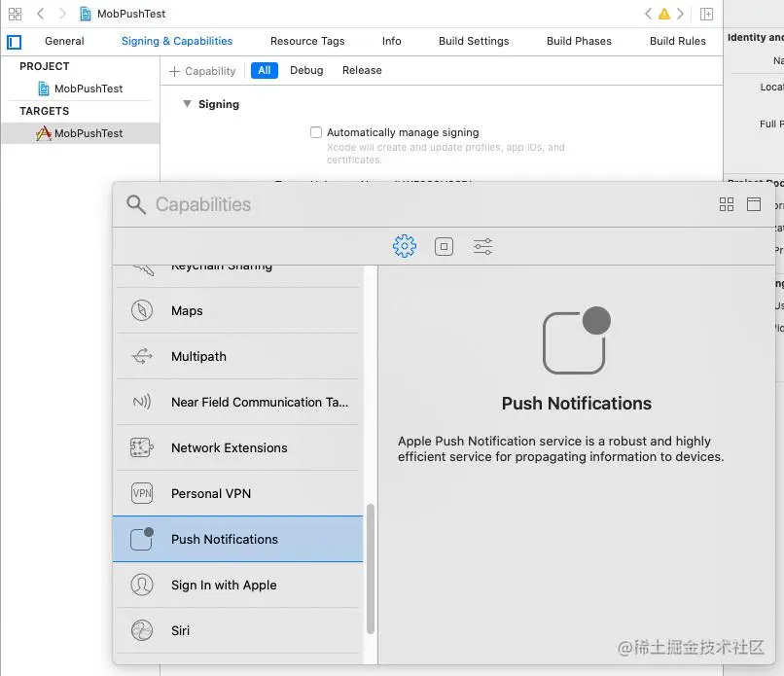Select the capabilities gear category icon
This screenshot has height=676, width=784.
[x=404, y=246]
